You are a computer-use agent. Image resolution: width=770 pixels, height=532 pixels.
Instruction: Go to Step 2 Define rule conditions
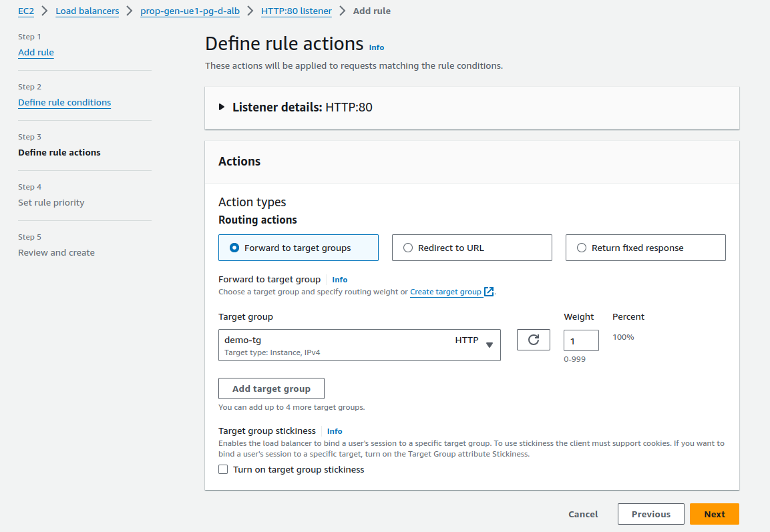(x=64, y=102)
